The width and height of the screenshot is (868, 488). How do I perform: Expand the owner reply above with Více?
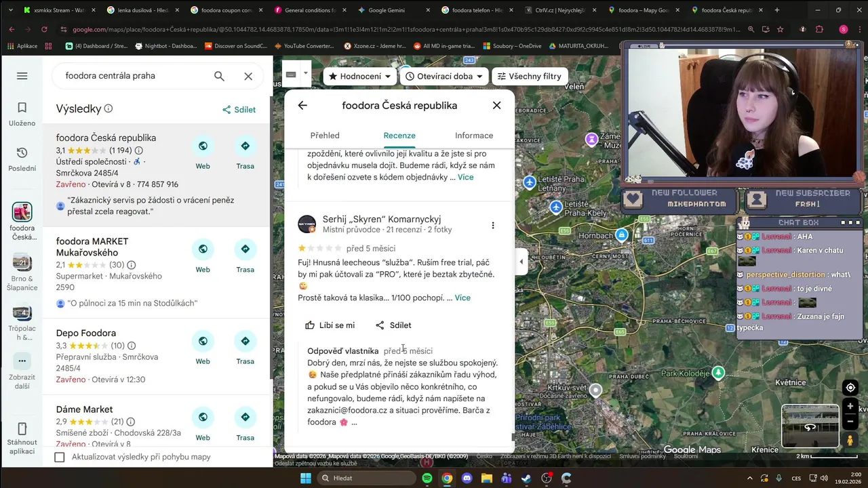466,177
